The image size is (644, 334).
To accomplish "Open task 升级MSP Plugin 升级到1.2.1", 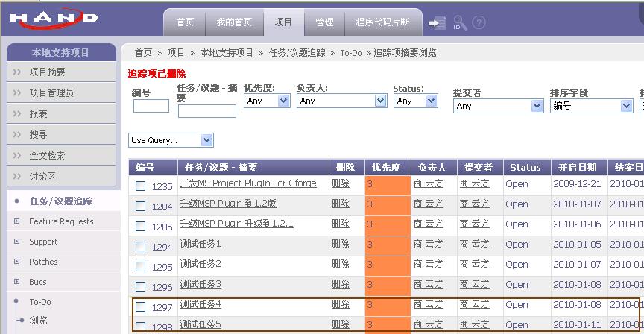I will pos(236,224).
